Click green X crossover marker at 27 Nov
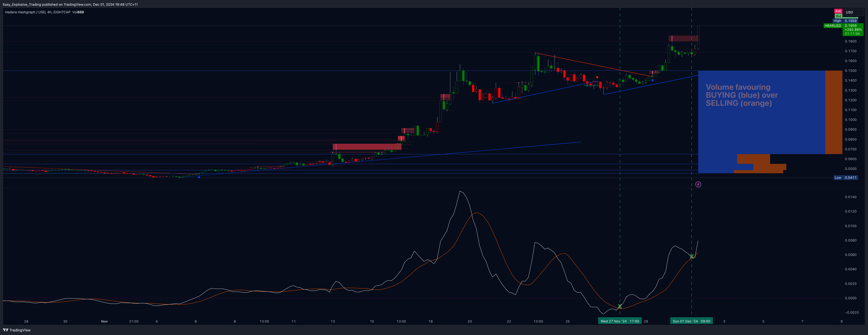Screen dimensions: 868x335 coord(620,306)
